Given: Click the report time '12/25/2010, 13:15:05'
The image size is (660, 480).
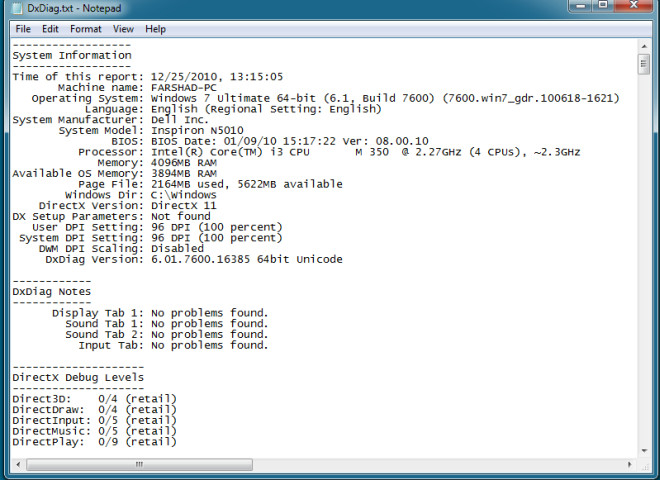Looking at the screenshot, I should [x=217, y=77].
